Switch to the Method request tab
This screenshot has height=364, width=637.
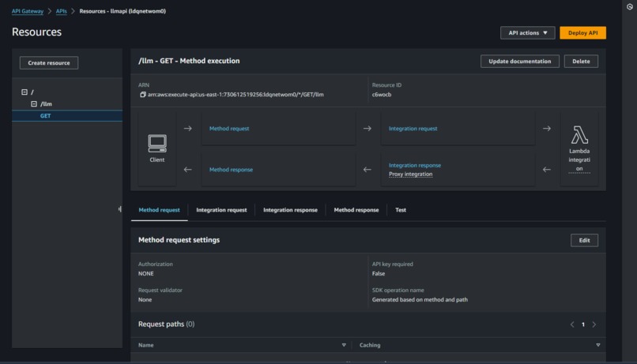click(160, 210)
